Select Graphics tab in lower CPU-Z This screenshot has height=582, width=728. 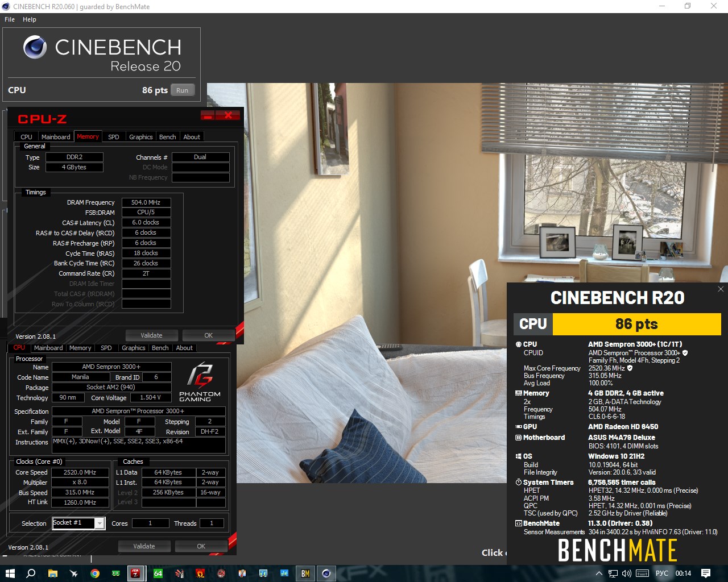pyautogui.click(x=134, y=348)
